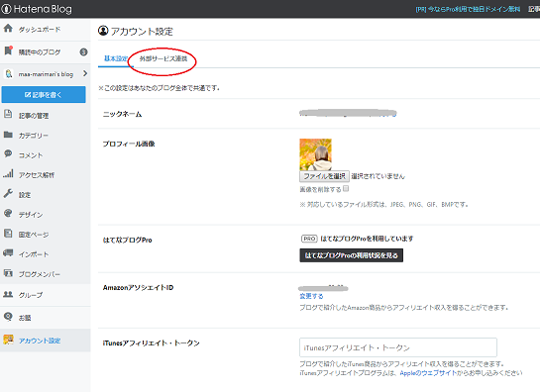Click the profile image thumbnail

315,154
